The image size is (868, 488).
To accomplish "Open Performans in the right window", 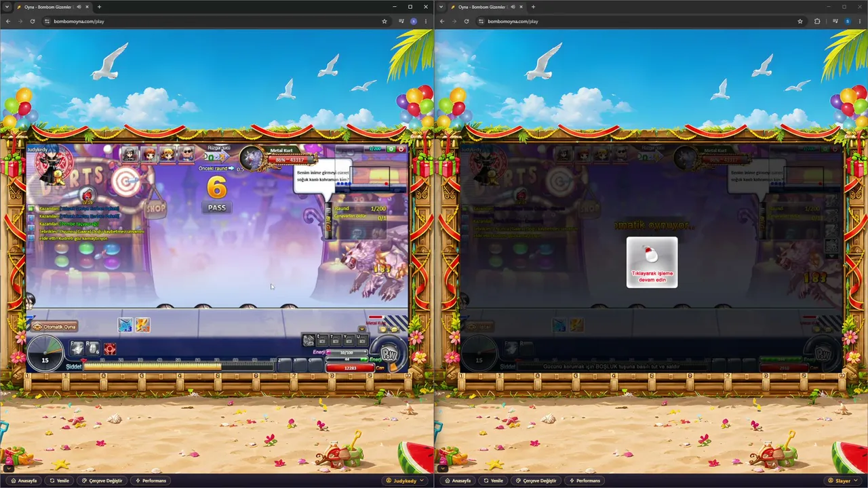I will 585,481.
